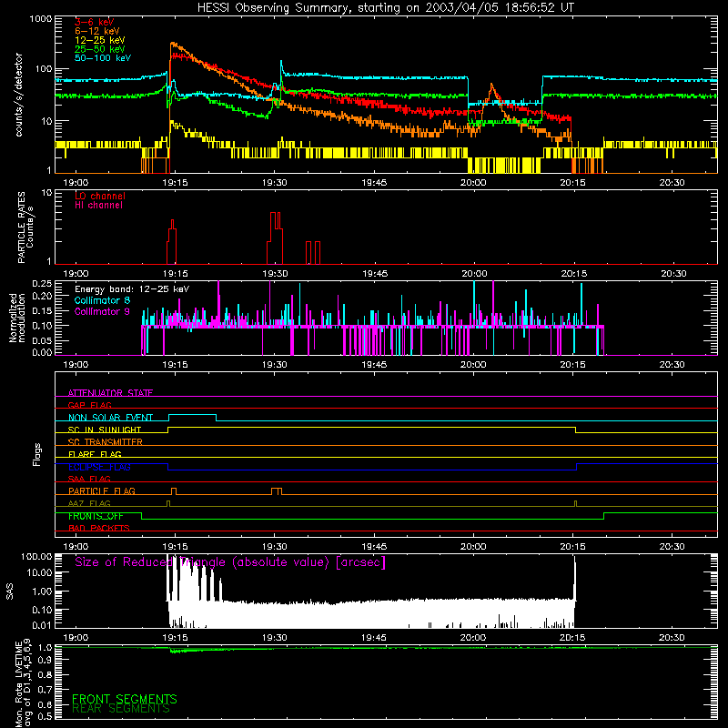Select the LO channel legend label
The width and height of the screenshot is (728, 728).
[x=100, y=196]
